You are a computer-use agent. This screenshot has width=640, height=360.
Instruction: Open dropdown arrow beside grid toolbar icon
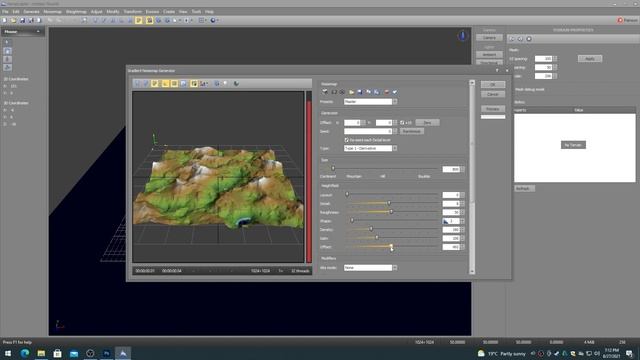click(x=206, y=20)
